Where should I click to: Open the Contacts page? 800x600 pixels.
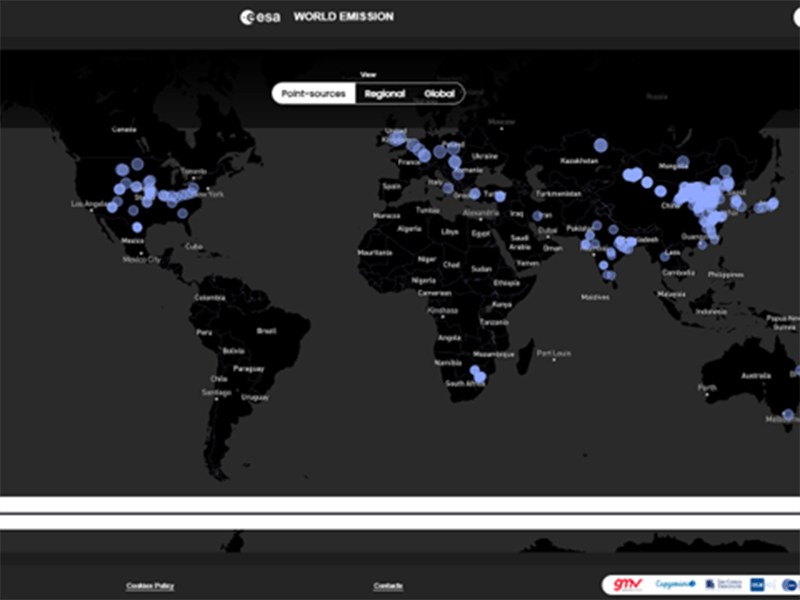click(x=388, y=587)
